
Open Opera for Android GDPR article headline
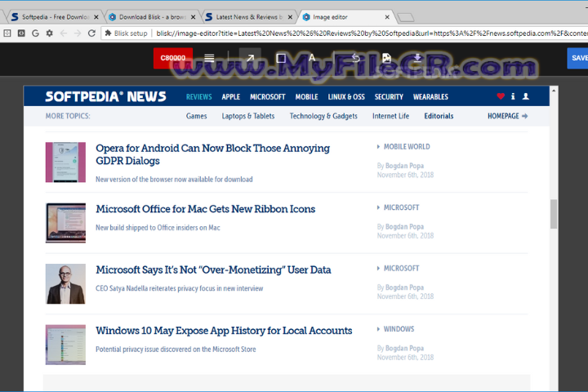tap(212, 154)
